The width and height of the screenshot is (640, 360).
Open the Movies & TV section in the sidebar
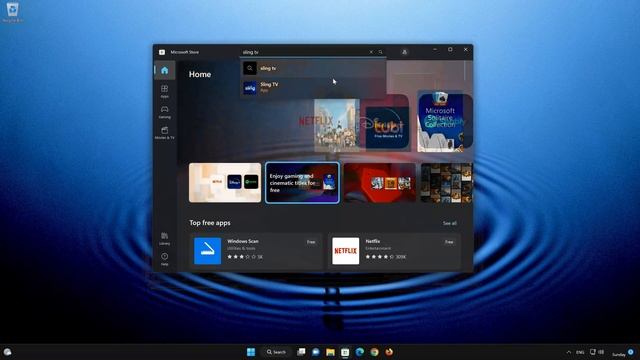click(164, 133)
